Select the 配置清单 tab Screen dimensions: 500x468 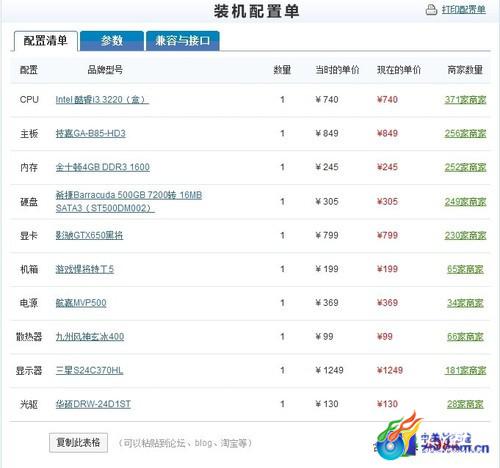click(46, 41)
